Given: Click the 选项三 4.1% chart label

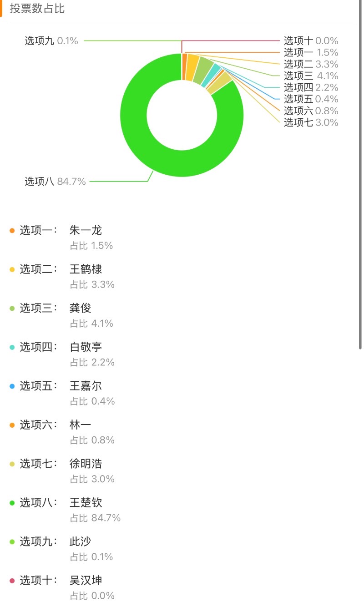Looking at the screenshot, I should coord(311,76).
